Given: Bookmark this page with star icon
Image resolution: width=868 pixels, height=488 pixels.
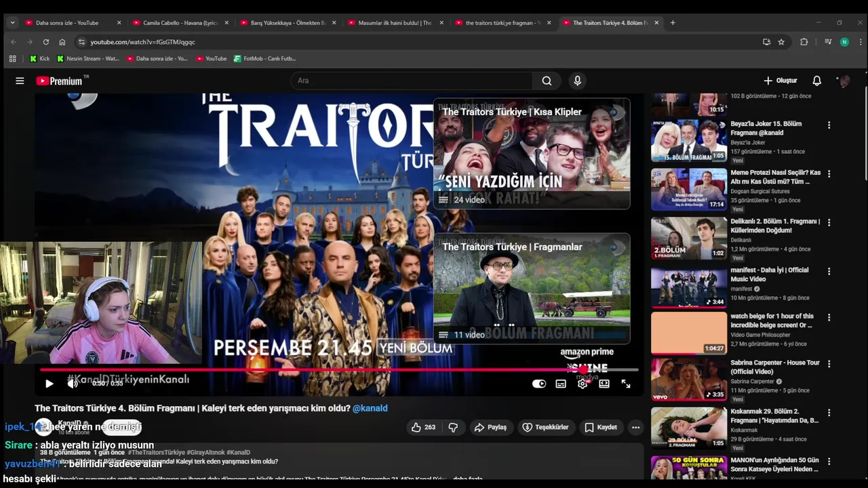Looking at the screenshot, I should (781, 42).
